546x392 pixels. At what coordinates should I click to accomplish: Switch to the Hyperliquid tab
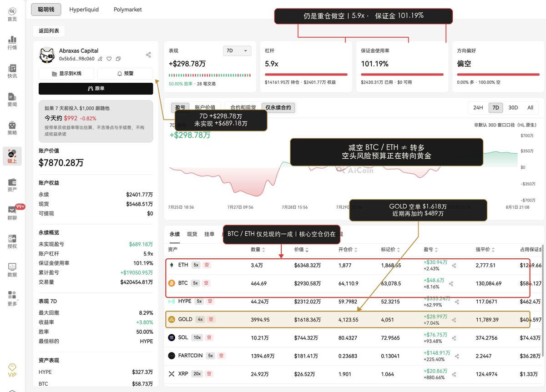point(84,9)
